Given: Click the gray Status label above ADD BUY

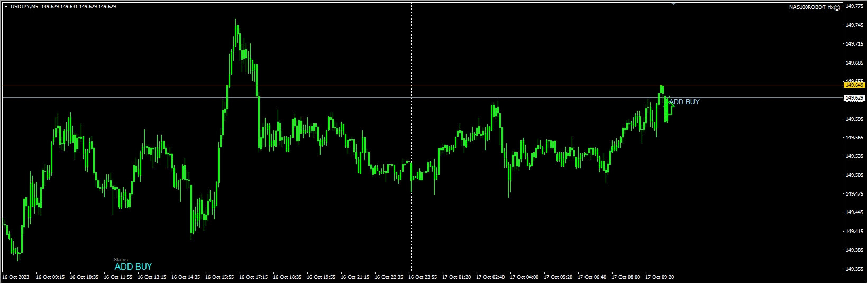Looking at the screenshot, I should pyautogui.click(x=121, y=260).
